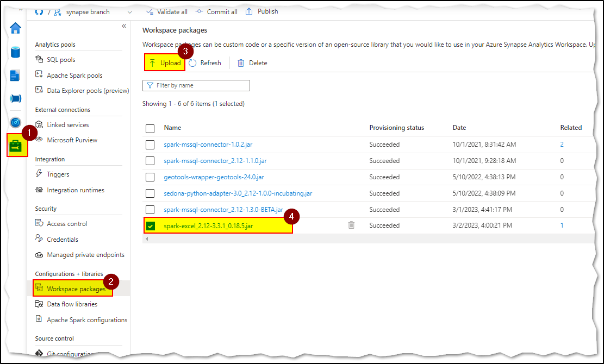Check sedona-python-adapter jar checkbox
This screenshot has width=604, height=364.
(x=150, y=193)
